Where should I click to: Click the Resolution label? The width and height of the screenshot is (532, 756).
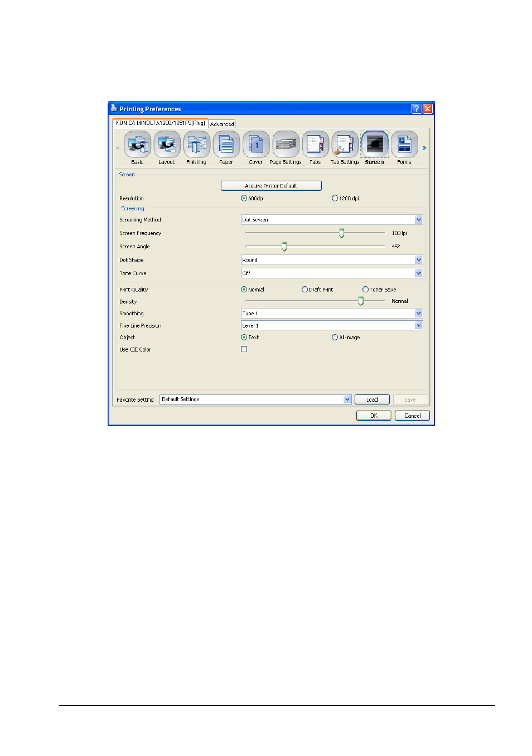[132, 199]
